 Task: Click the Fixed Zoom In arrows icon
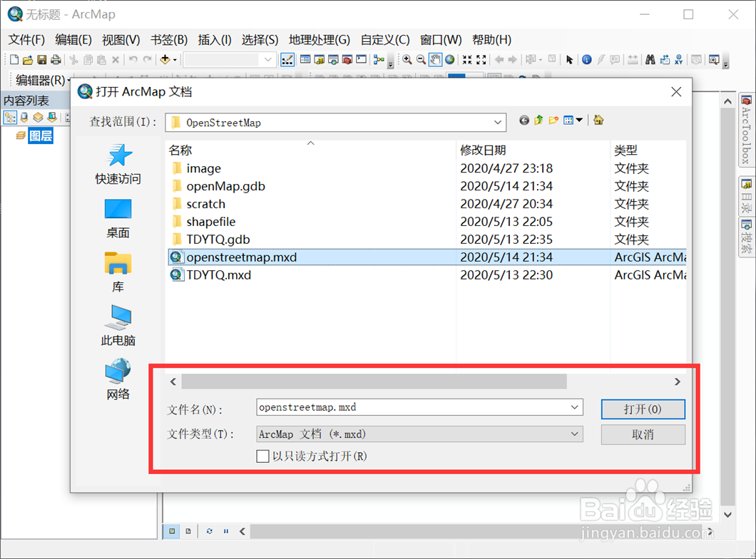pos(466,59)
